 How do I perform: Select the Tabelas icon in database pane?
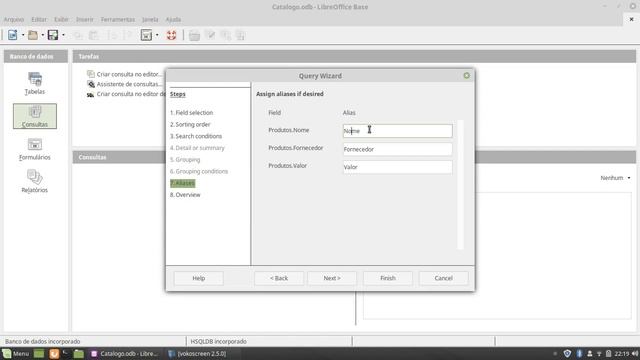pyautogui.click(x=35, y=83)
